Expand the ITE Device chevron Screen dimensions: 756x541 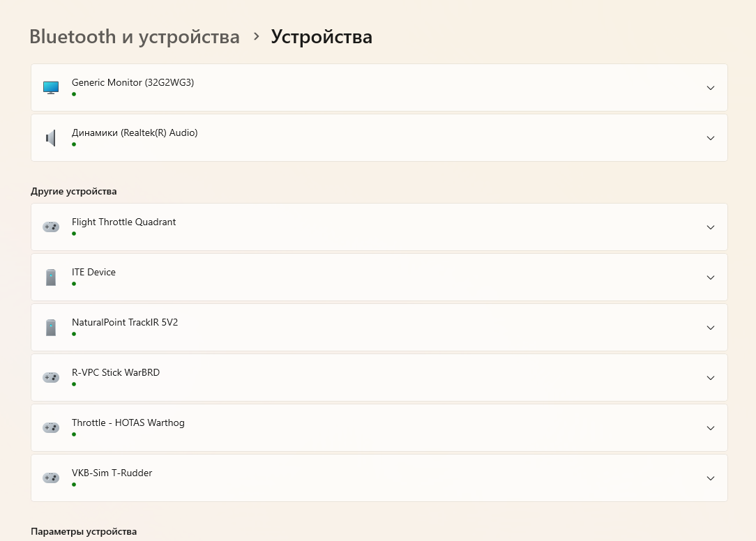[710, 277]
